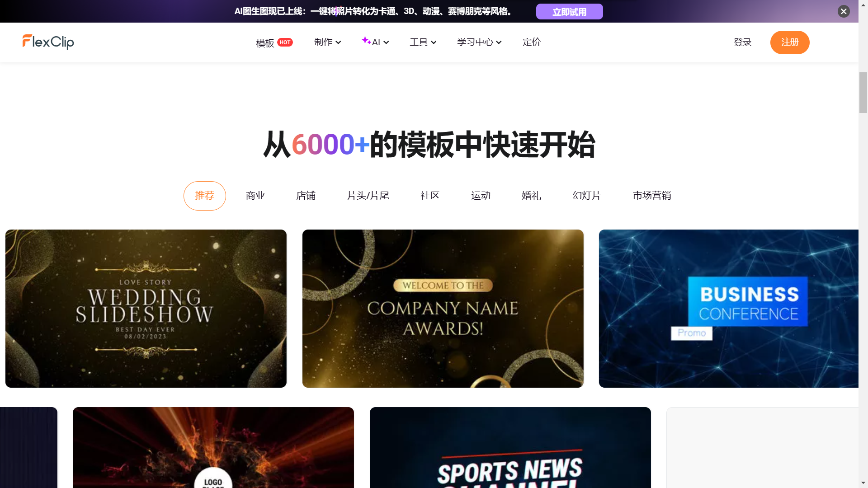Click the page vertical scrollbar thumb

point(863,92)
